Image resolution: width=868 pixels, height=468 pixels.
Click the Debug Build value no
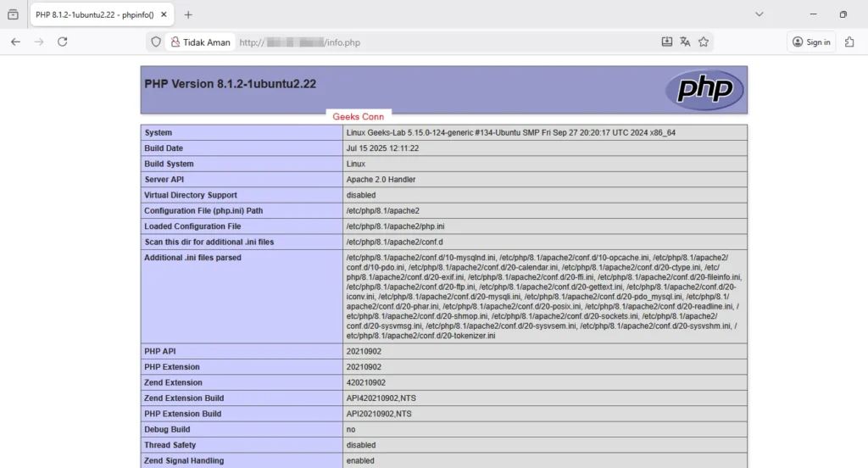tap(351, 430)
